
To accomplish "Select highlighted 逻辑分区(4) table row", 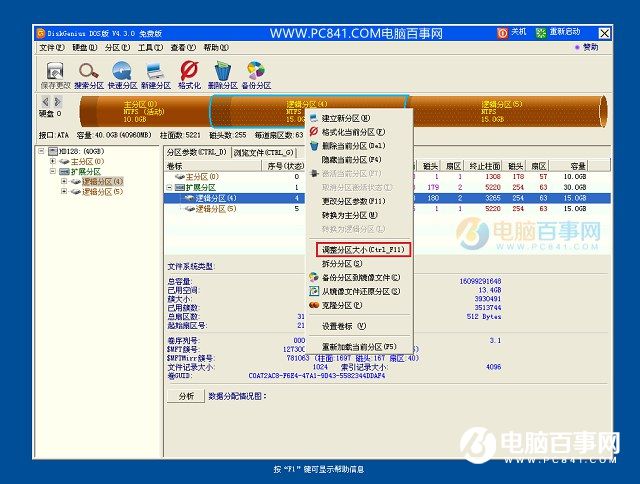I will pyautogui.click(x=387, y=198).
